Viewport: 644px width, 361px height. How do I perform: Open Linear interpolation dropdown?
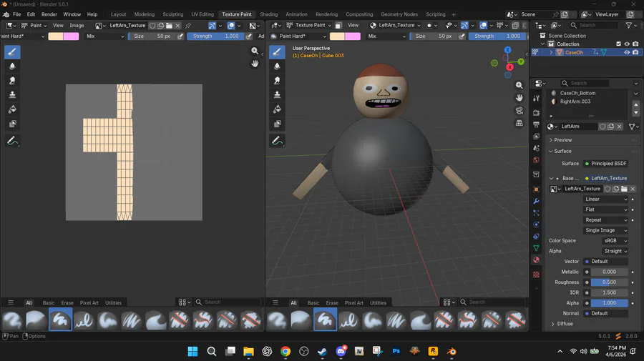click(x=606, y=199)
